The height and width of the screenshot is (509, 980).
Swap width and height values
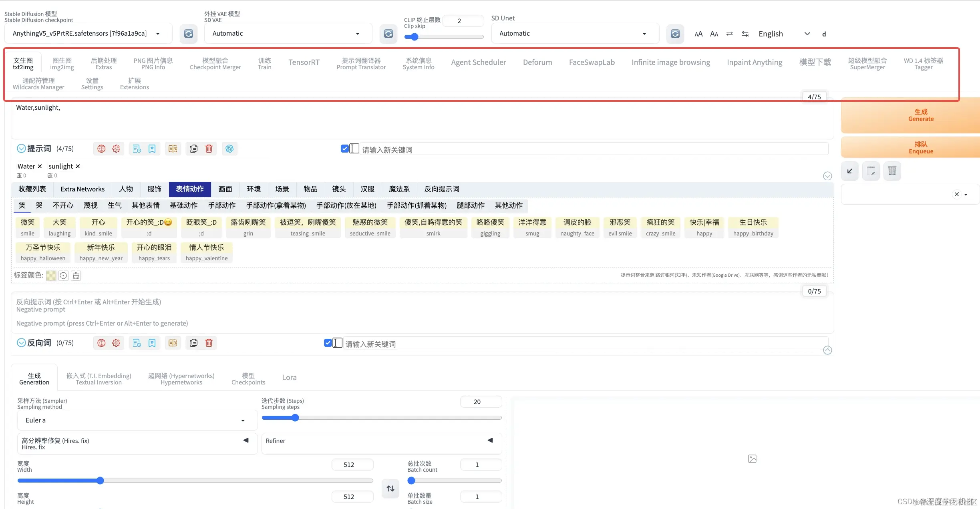click(390, 489)
